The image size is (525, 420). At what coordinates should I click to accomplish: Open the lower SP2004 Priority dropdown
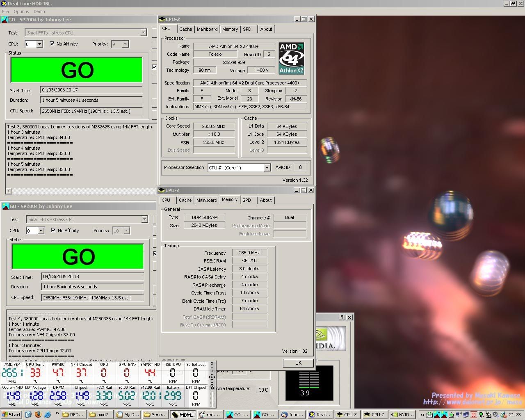point(127,231)
